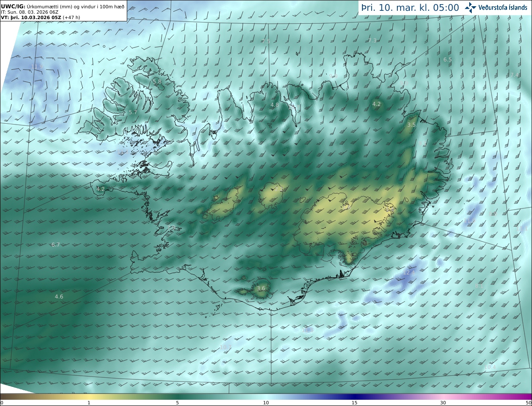The width and height of the screenshot is (532, 406).
Task: Click the 10 tick on the color scale
Action: point(266,403)
